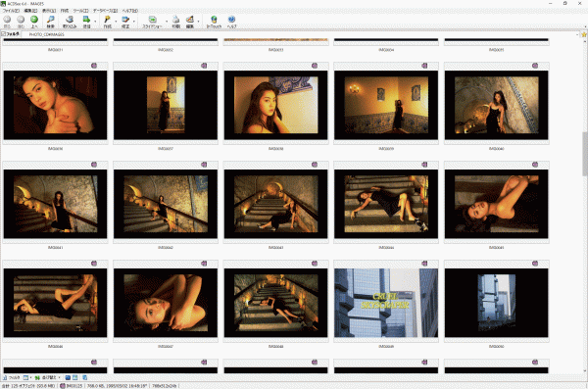Viewport: 588px width, 389px height.
Task: Open the 作成 menu in menu bar
Action: [x=65, y=11]
